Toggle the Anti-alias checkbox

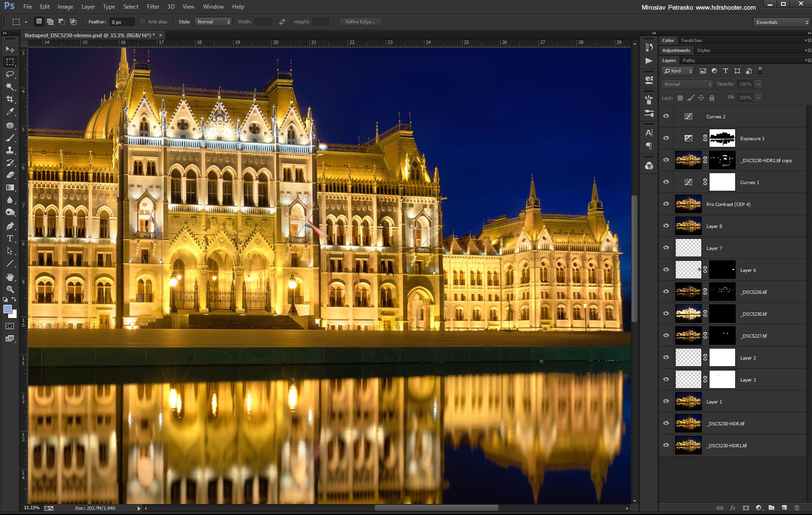(142, 21)
